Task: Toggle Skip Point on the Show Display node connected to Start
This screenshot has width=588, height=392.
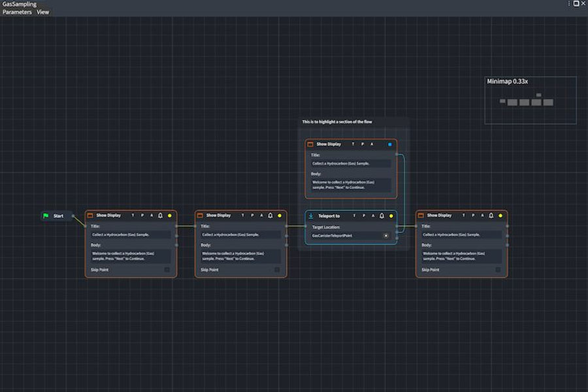Action: tap(167, 270)
